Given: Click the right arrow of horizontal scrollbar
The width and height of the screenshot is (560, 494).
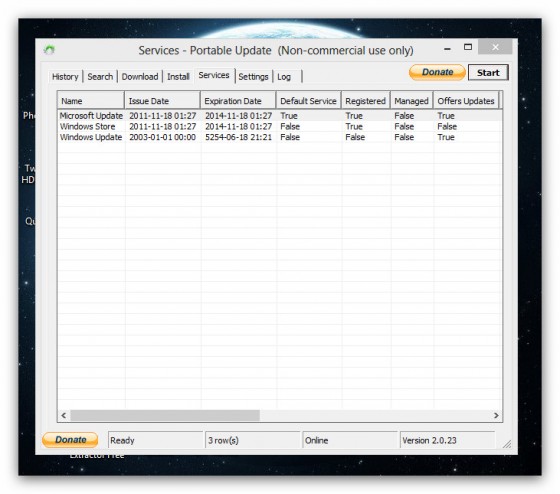Looking at the screenshot, I should tap(496, 415).
